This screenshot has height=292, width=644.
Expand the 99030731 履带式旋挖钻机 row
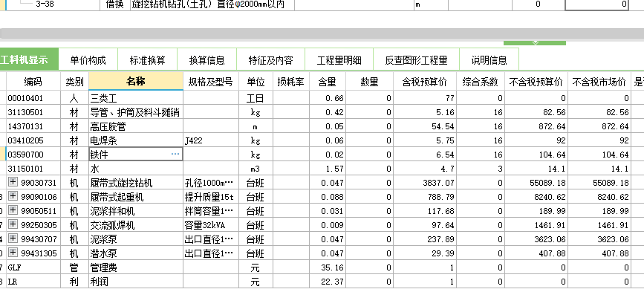13,182
